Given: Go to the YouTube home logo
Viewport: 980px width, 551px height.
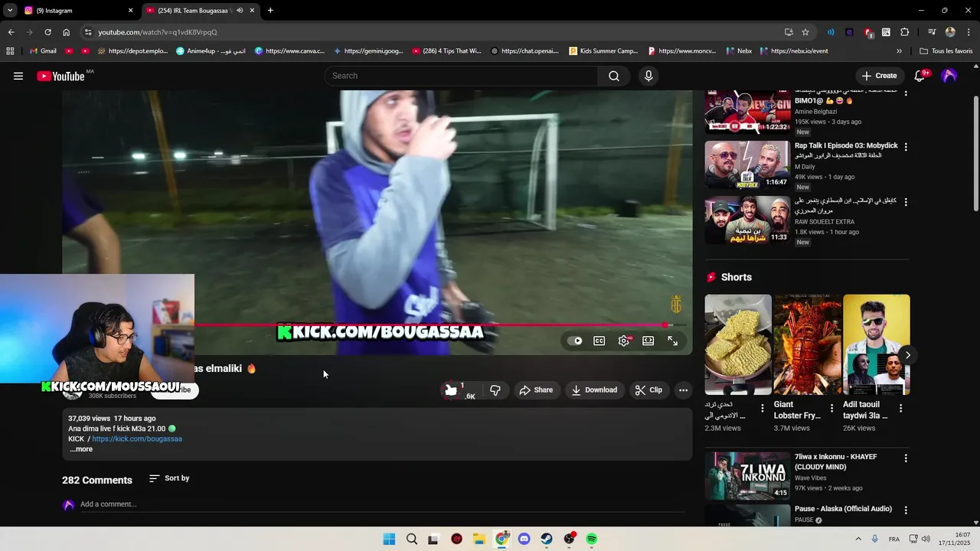Looking at the screenshot, I should 60,76.
